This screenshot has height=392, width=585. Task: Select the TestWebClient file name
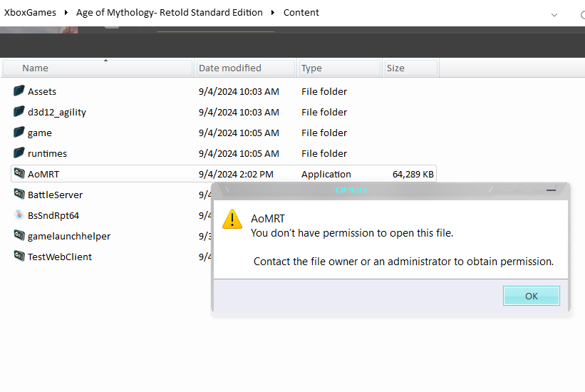tap(60, 257)
